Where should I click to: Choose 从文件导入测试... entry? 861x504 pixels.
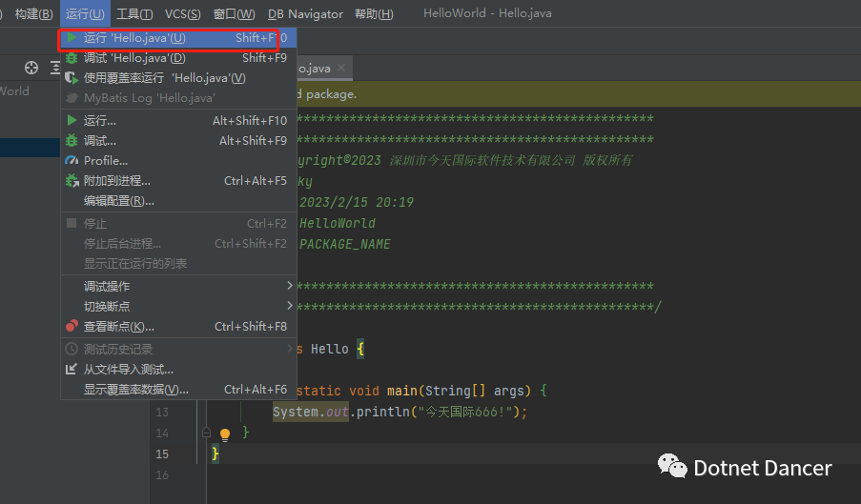click(x=178, y=369)
